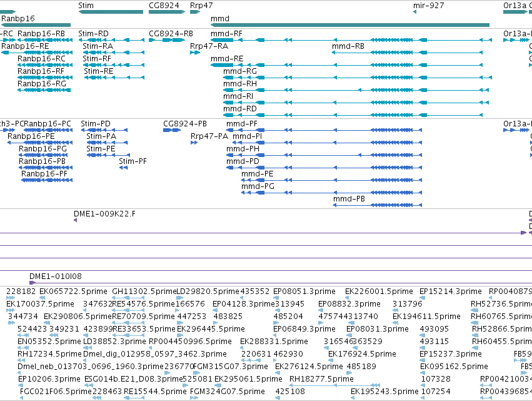Viewport: 532px width, 401px height.
Task: Click insertion EK170037.5prime
Action: (11, 310)
